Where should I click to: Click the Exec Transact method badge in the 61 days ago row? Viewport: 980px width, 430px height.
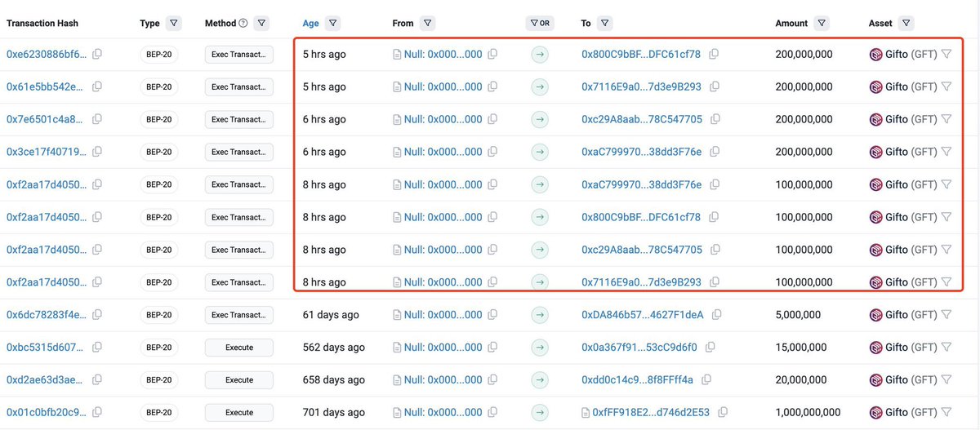click(239, 315)
